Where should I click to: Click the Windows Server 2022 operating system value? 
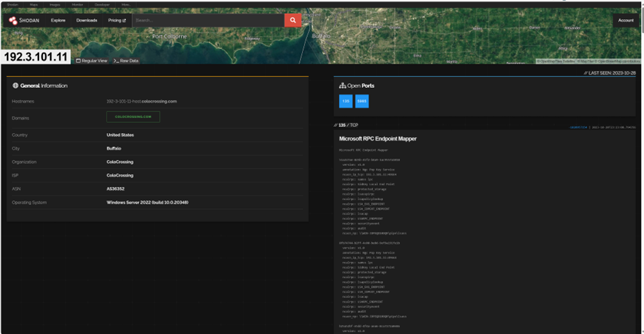pyautogui.click(x=147, y=202)
